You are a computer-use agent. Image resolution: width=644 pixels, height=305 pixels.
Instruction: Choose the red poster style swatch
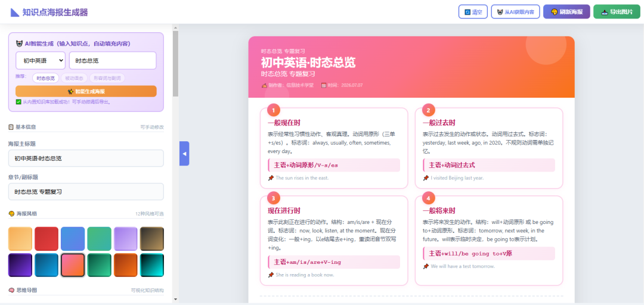tap(47, 239)
